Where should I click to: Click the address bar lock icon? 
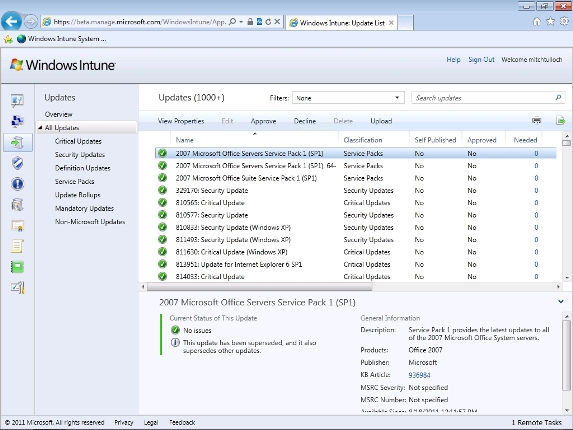coord(250,22)
